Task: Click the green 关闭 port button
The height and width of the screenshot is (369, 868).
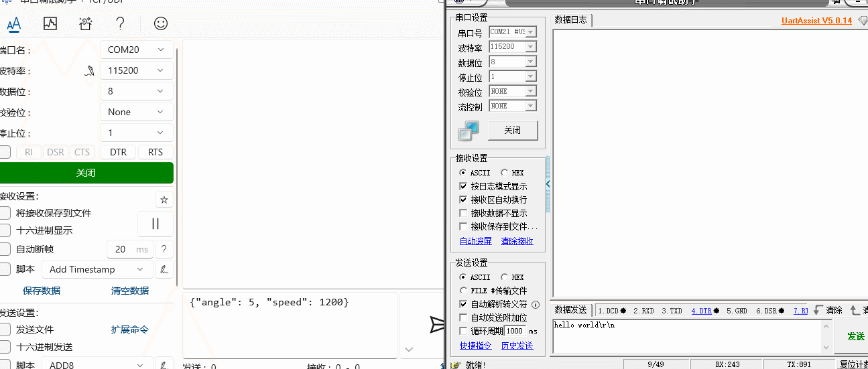Action: click(x=86, y=173)
